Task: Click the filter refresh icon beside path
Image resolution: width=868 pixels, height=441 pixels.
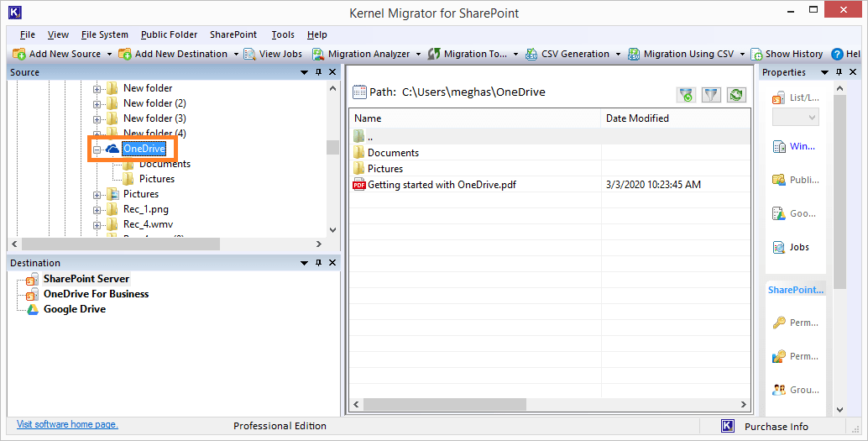Action: tap(687, 95)
